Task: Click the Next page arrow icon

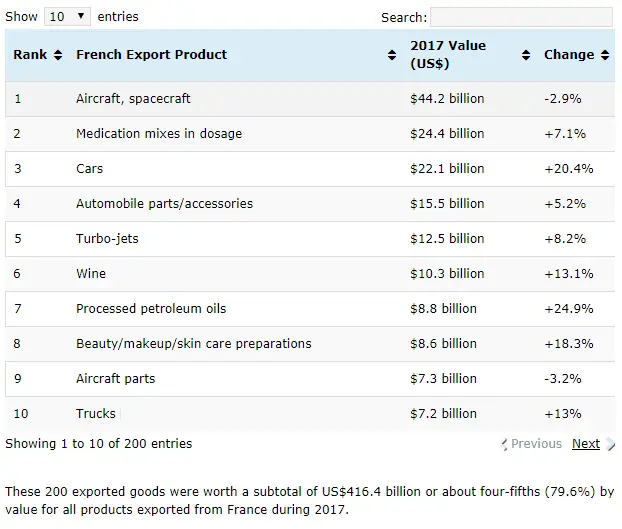Action: (x=610, y=444)
